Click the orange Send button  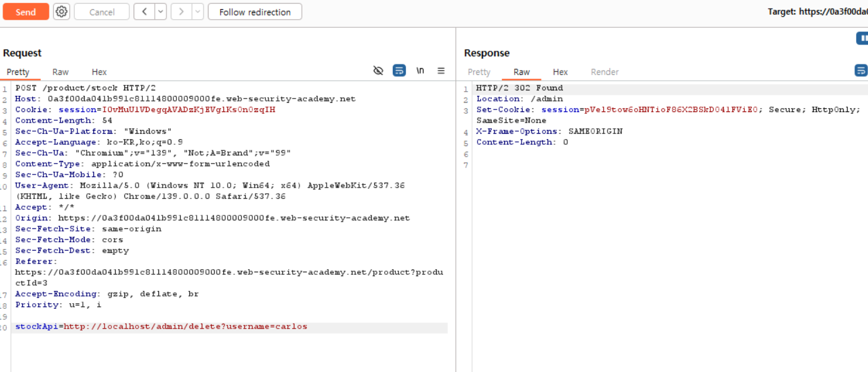tap(25, 12)
